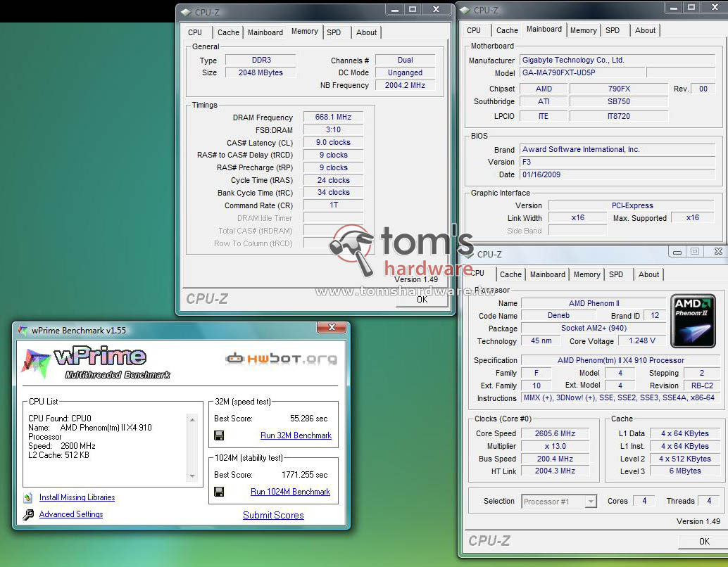
Task: Click the Specification value AMD Phenom(tm) II X4 910 Processor
Action: [621, 360]
